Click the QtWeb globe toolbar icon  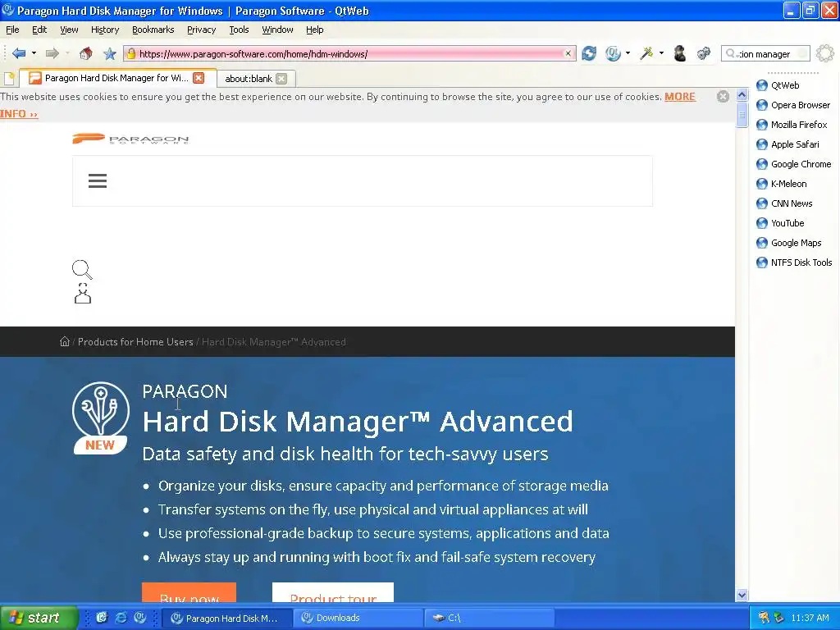point(613,53)
